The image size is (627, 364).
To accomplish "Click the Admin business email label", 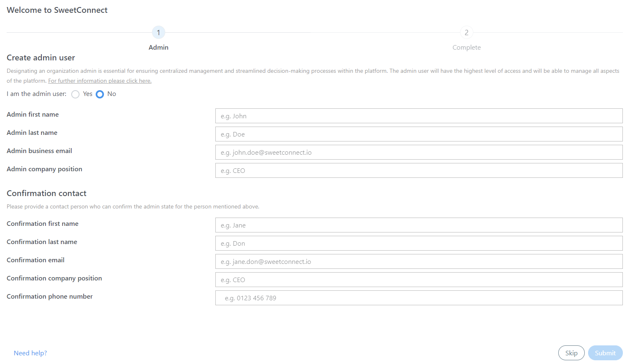I will pos(39,151).
